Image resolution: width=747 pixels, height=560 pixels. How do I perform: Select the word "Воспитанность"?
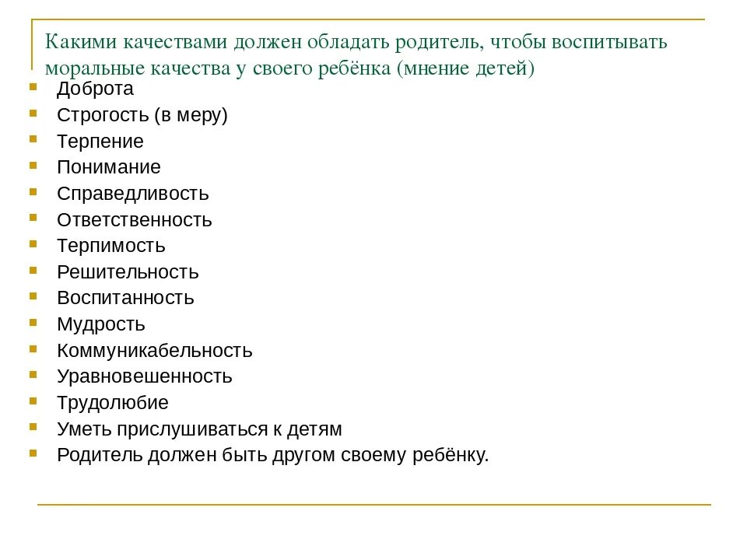coord(126,298)
